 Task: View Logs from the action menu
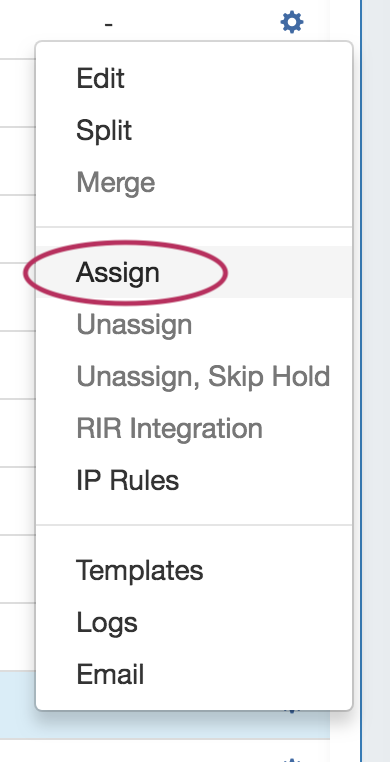107,623
